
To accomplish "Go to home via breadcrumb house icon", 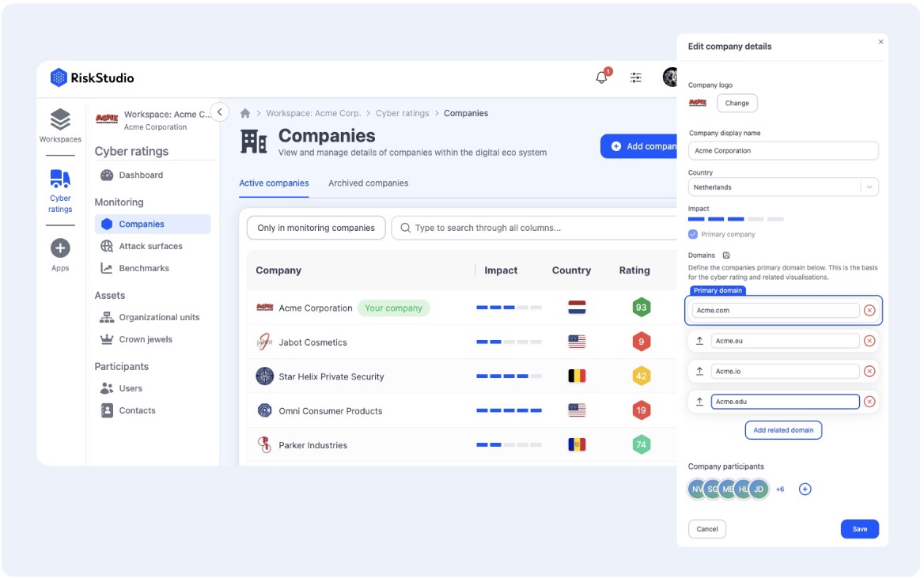I will (x=245, y=113).
